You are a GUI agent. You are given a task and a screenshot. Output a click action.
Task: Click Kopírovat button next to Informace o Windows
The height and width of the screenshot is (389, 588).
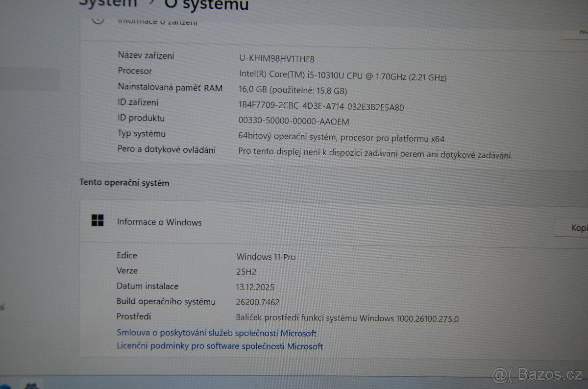click(578, 228)
